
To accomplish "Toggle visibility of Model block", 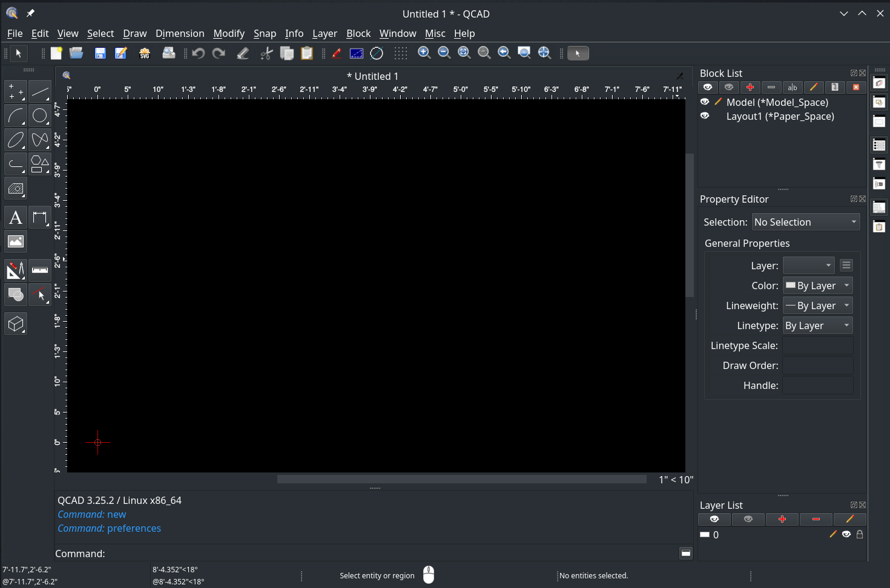I will pyautogui.click(x=705, y=102).
